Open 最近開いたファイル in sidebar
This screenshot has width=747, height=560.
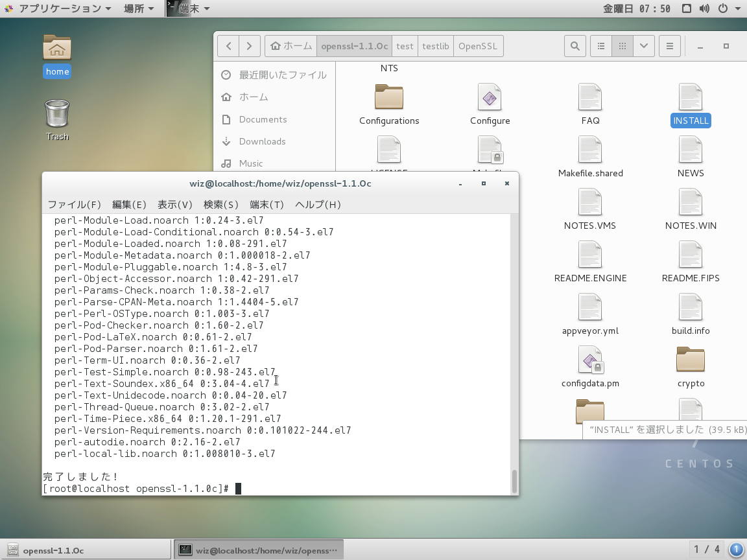275,75
